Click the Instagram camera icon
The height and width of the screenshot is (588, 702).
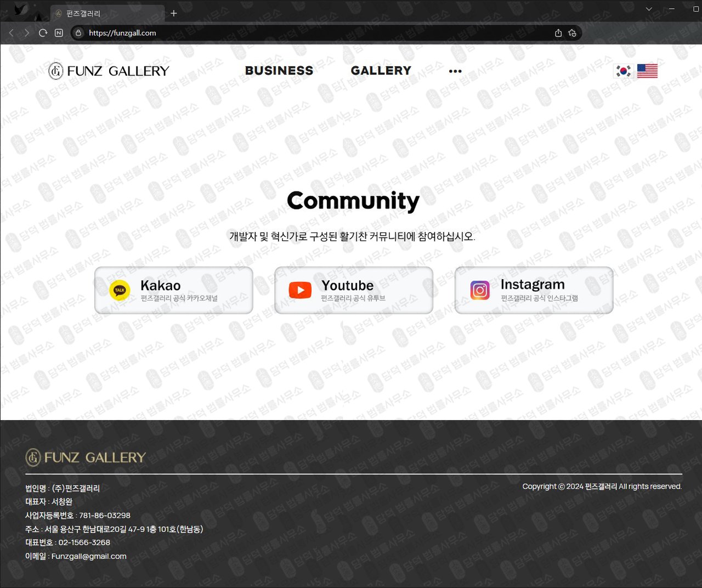[x=480, y=290]
